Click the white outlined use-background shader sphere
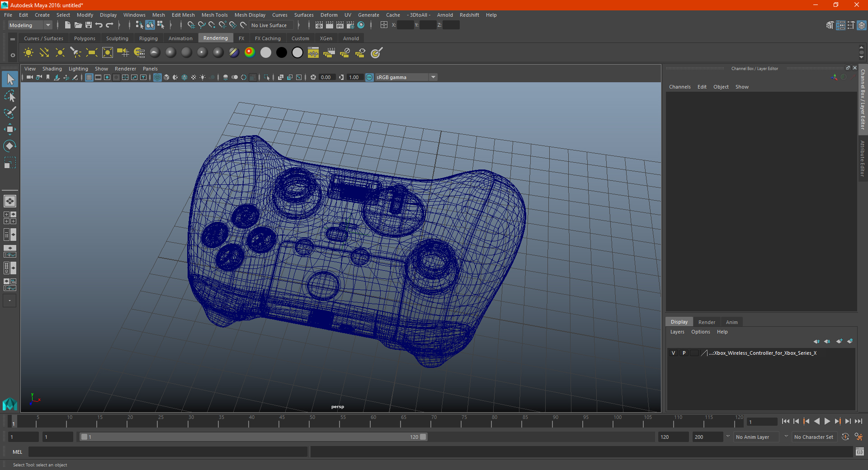The width and height of the screenshot is (868, 470). click(297, 53)
